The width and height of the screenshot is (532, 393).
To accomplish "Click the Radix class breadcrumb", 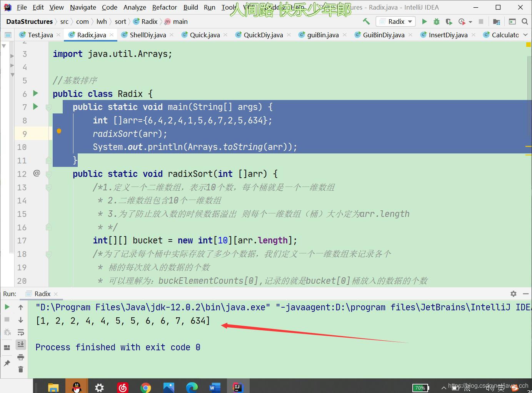I will (x=145, y=22).
